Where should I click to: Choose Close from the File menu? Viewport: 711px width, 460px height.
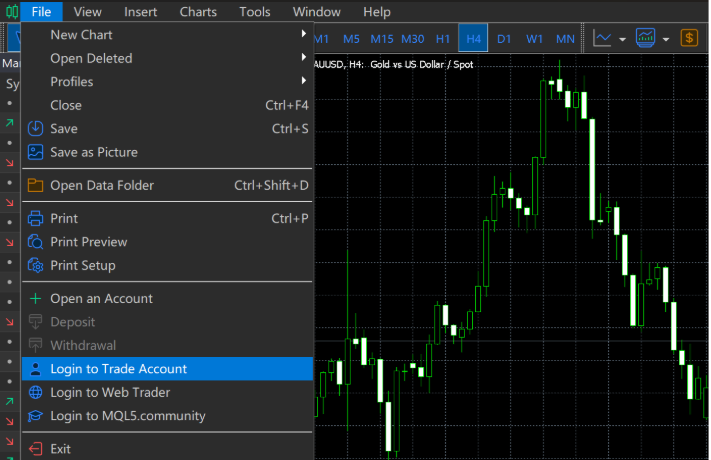point(167,105)
